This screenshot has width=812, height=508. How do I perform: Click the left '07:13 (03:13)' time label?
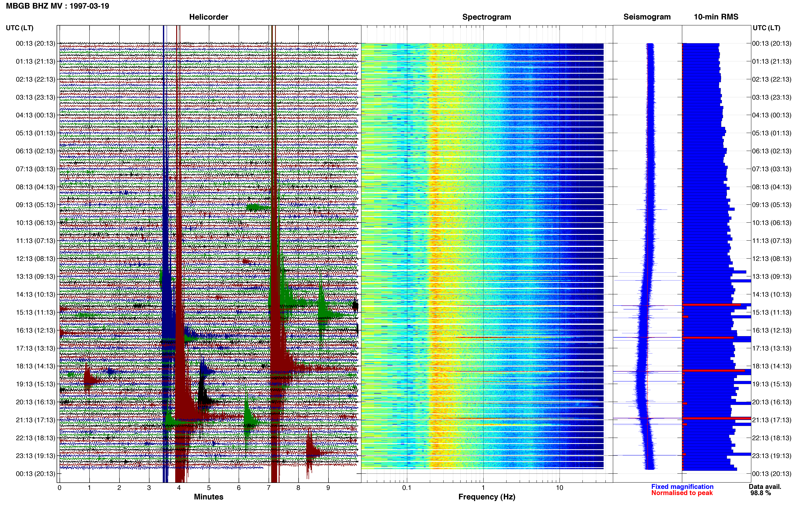click(x=36, y=169)
